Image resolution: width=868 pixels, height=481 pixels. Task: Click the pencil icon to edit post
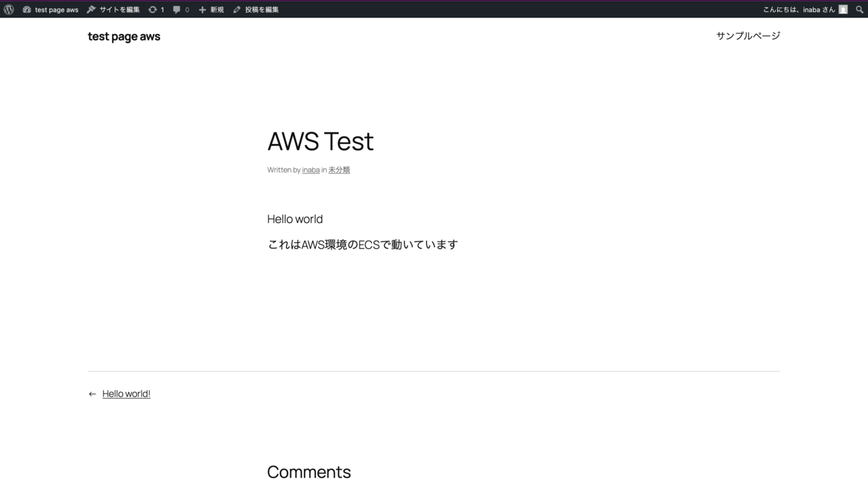(237, 9)
